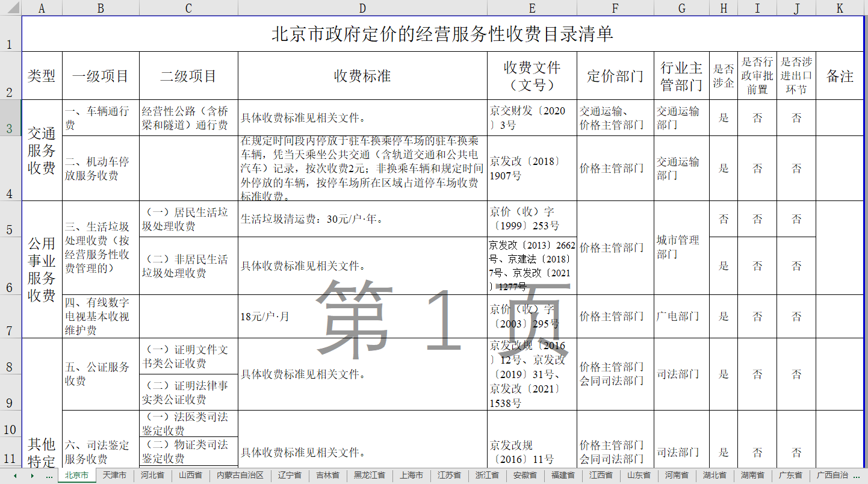Screen dimensions: 868x484
Task: Select the 黑龙江省 sheet tab
Action: pyautogui.click(x=370, y=476)
